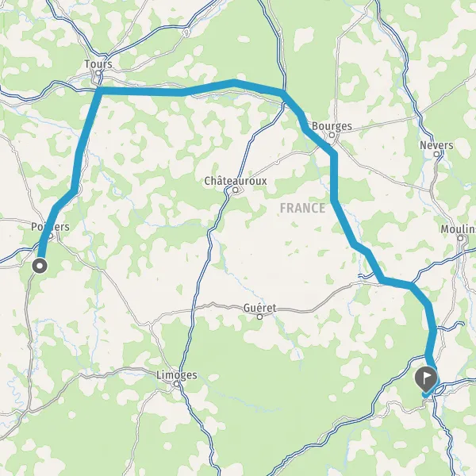The image size is (476, 476).
Task: Click the Poitiers label text
Action: point(50,227)
